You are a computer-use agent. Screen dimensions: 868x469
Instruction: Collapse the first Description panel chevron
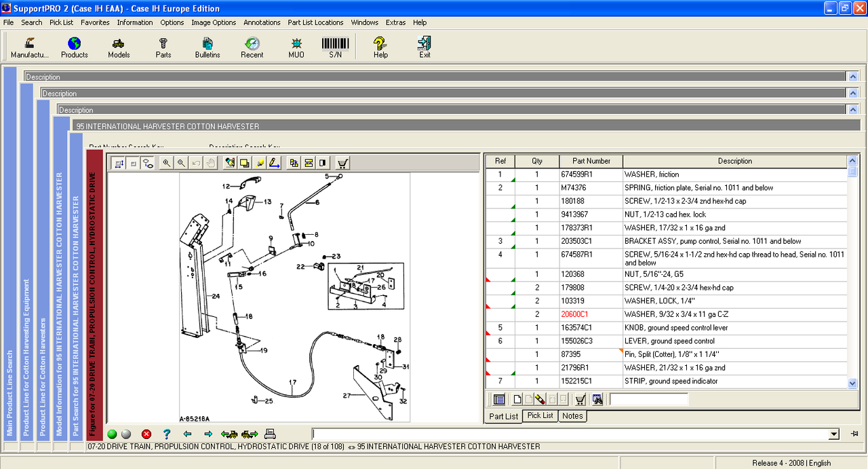click(x=853, y=77)
